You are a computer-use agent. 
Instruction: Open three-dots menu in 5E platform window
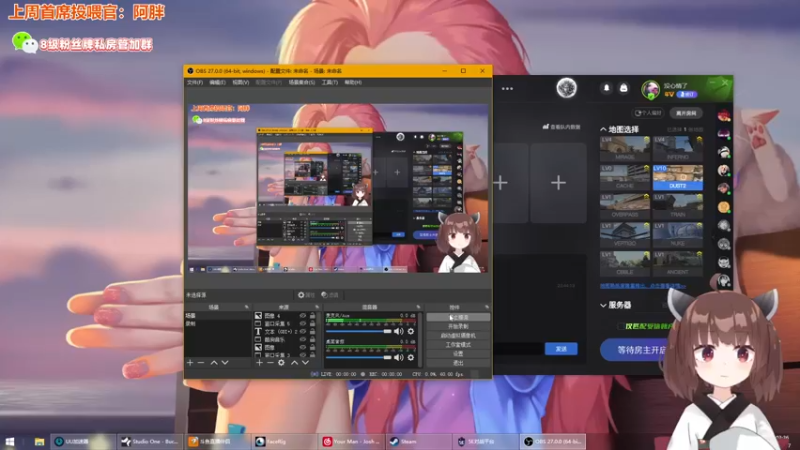click(507, 89)
